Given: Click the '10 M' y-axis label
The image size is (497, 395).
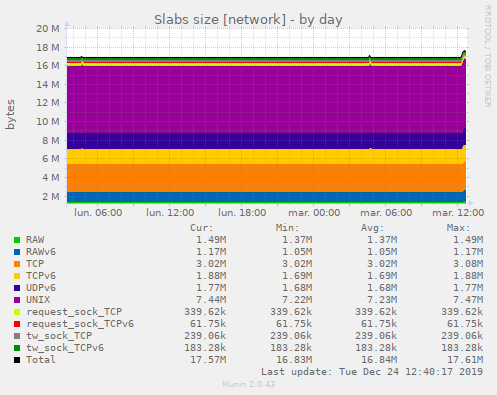Looking at the screenshot, I should 48,122.
